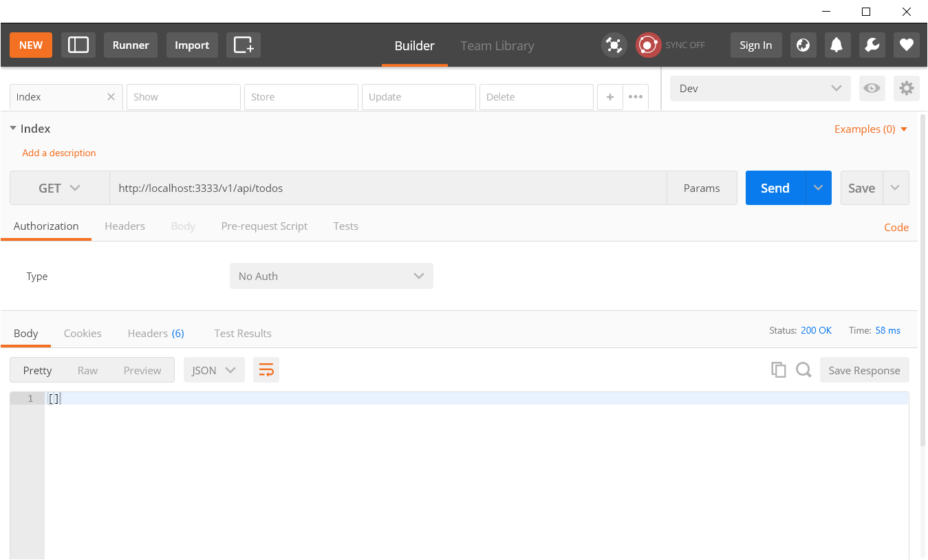The image size is (928, 560).
Task: Change the No Auth type dropdown
Action: tap(331, 276)
